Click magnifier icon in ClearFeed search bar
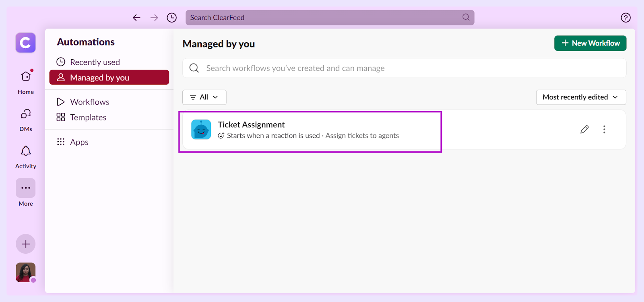644x302 pixels. [x=466, y=17]
